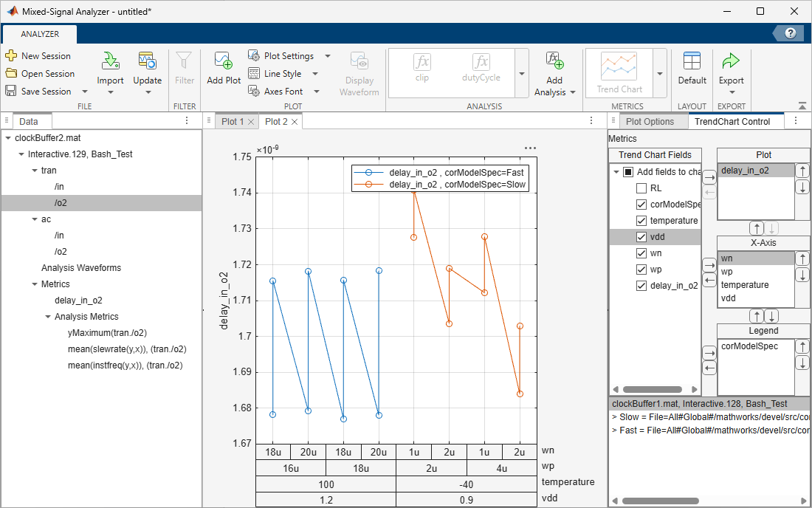812x508 pixels.
Task: Open the Help question mark
Action: [791, 33]
